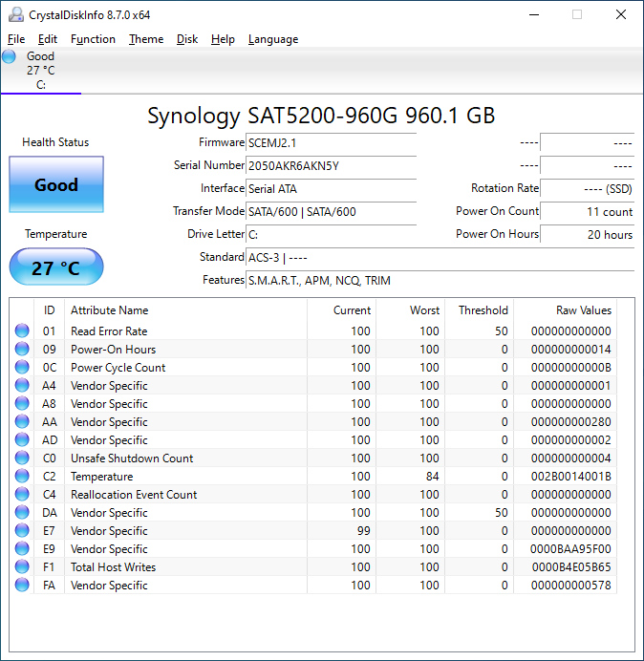The height and width of the screenshot is (661, 644).
Task: Click the status orb in the Temperature row
Action: point(22,477)
